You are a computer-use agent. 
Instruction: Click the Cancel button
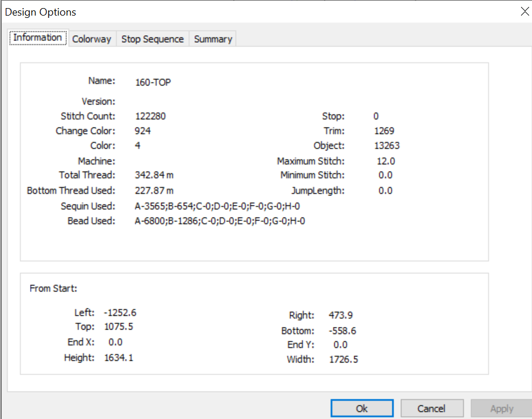pos(432,408)
